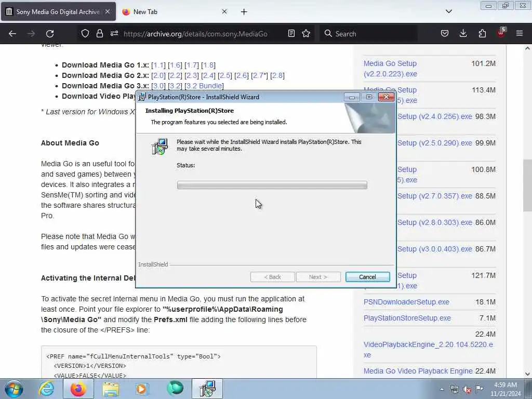Open the Firefox downloads panel
This screenshot has height=399, width=532.
click(463, 33)
